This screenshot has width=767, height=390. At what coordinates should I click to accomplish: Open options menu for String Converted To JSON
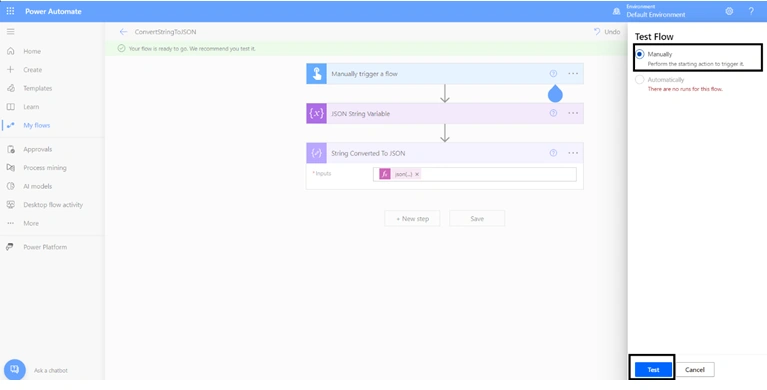tap(573, 153)
